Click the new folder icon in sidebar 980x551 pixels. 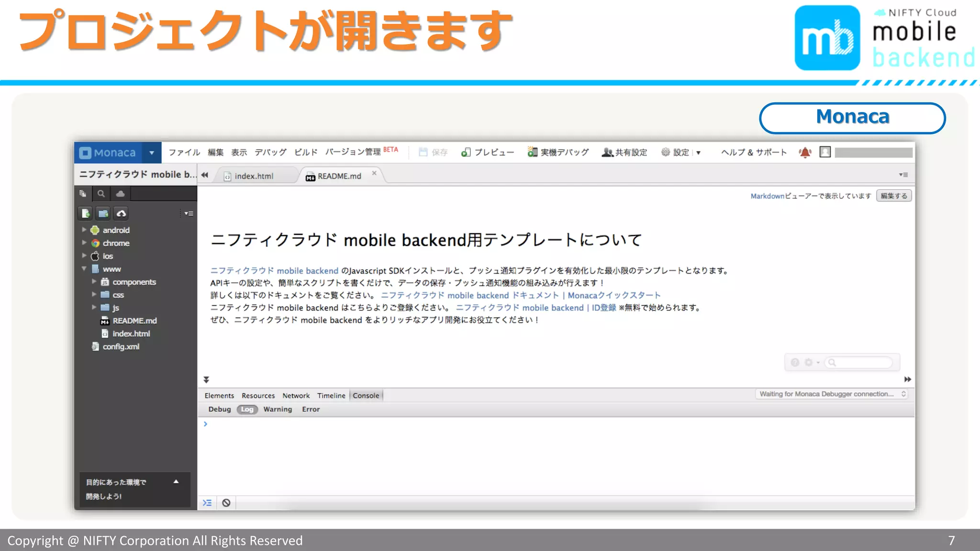click(x=103, y=213)
